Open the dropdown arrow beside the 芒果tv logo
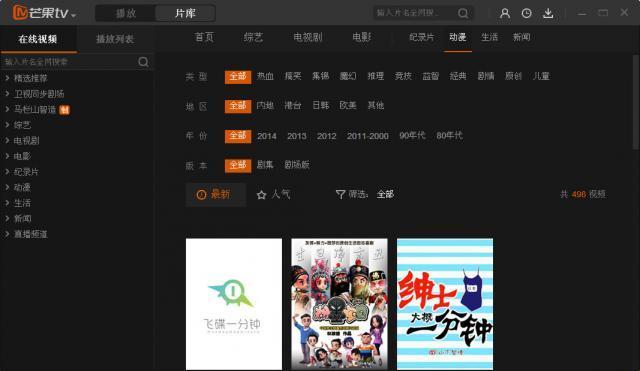This screenshot has height=371, width=640. pos(73,16)
